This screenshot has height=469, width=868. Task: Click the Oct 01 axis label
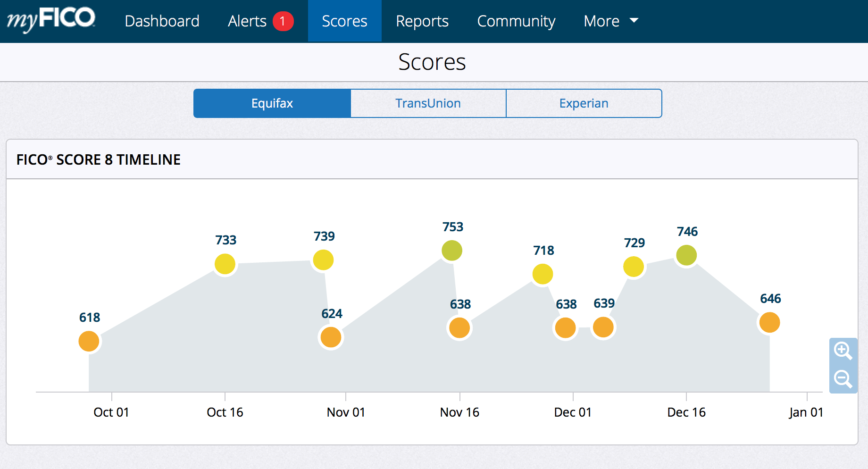(111, 412)
